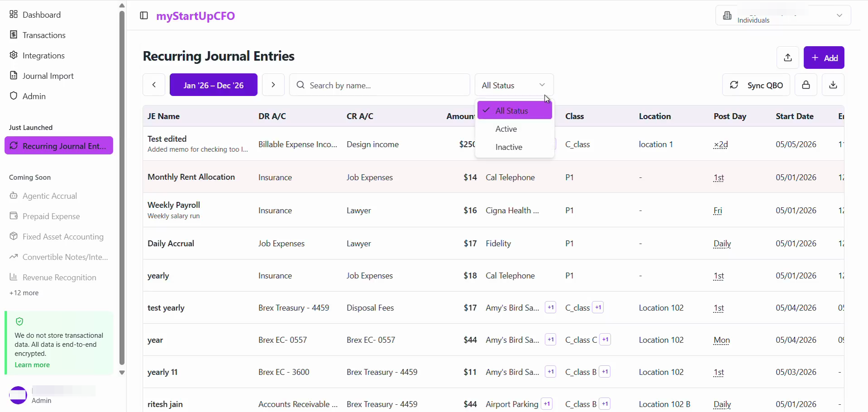The height and width of the screenshot is (412, 868).
Task: Open the Individuals company selector dropdown
Action: (783, 16)
